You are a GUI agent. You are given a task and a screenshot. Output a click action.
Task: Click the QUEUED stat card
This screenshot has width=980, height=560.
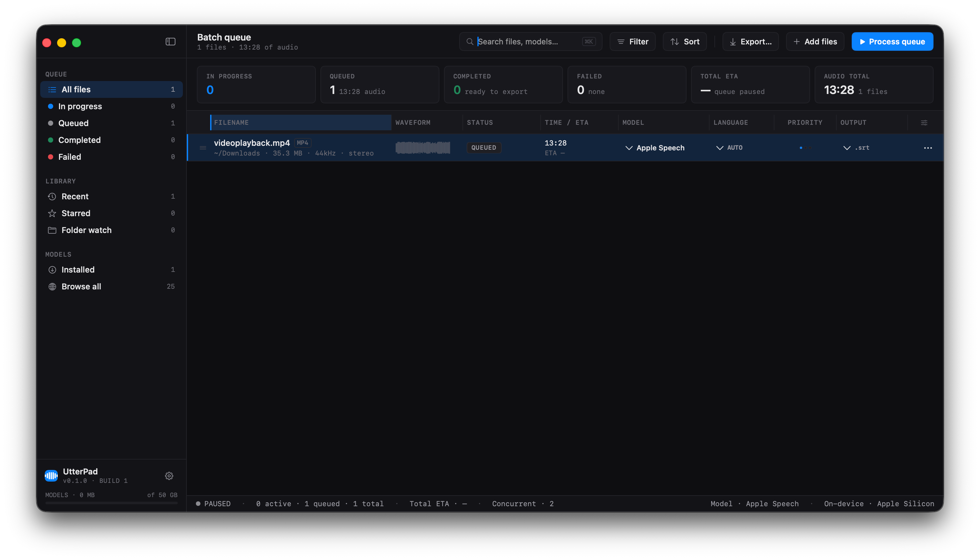point(379,85)
